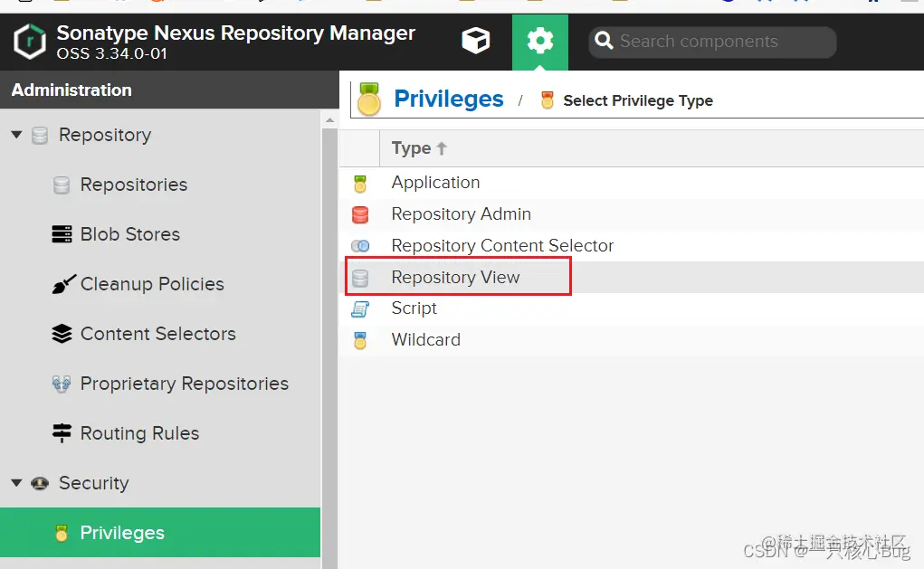
Task: Click the Security section helmet icon
Action: (x=40, y=484)
